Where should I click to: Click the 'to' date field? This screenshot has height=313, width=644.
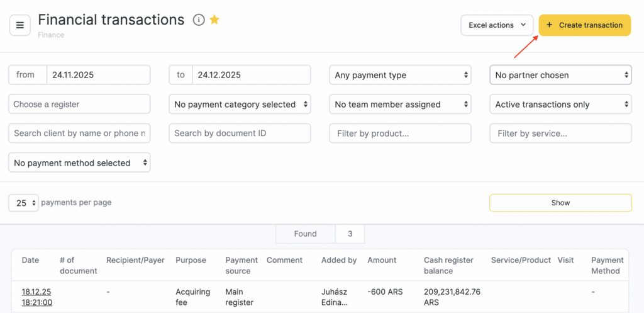click(x=250, y=75)
